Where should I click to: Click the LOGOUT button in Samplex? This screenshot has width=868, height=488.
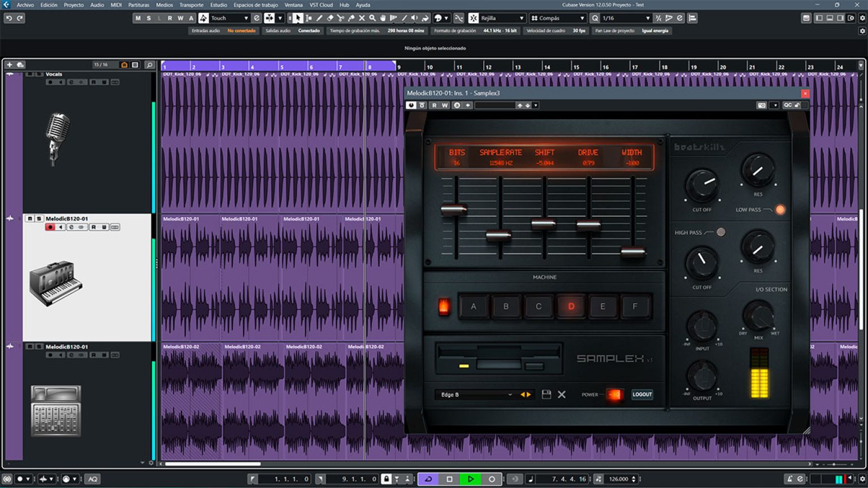tap(642, 394)
